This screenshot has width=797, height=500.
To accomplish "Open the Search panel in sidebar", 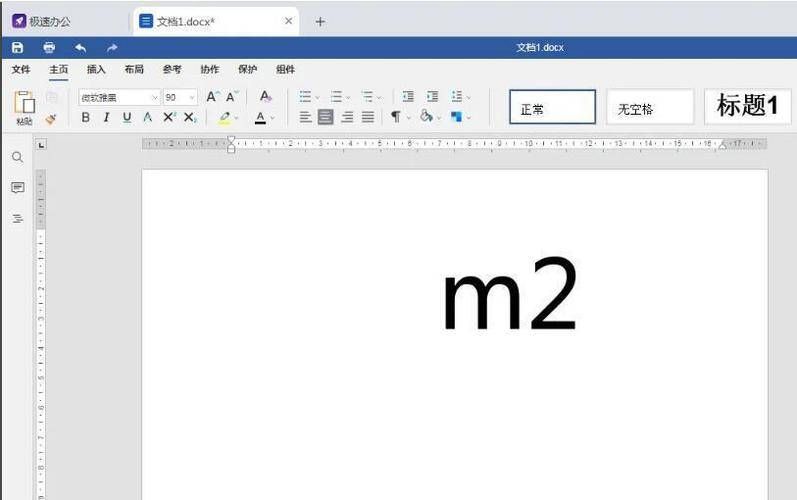I will [17, 157].
